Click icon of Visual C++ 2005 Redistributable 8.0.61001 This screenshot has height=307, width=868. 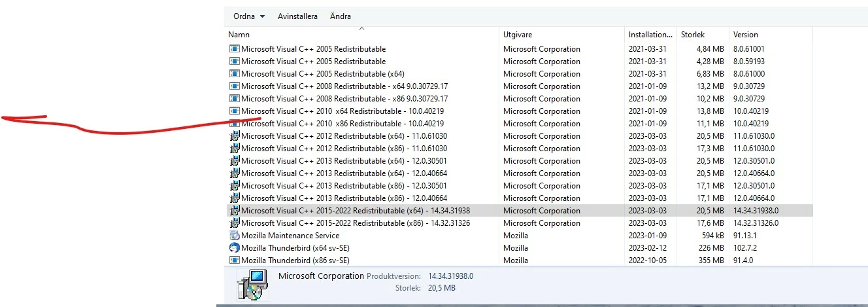pyautogui.click(x=235, y=49)
